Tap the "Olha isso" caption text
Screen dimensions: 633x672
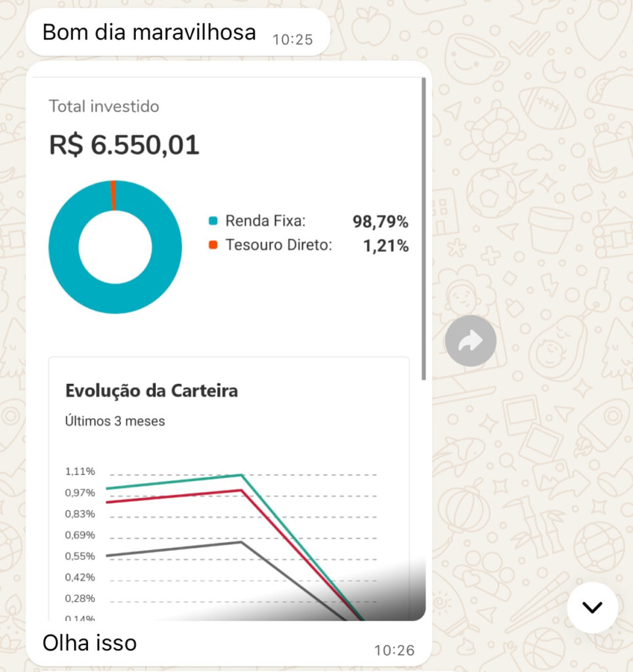click(x=90, y=643)
